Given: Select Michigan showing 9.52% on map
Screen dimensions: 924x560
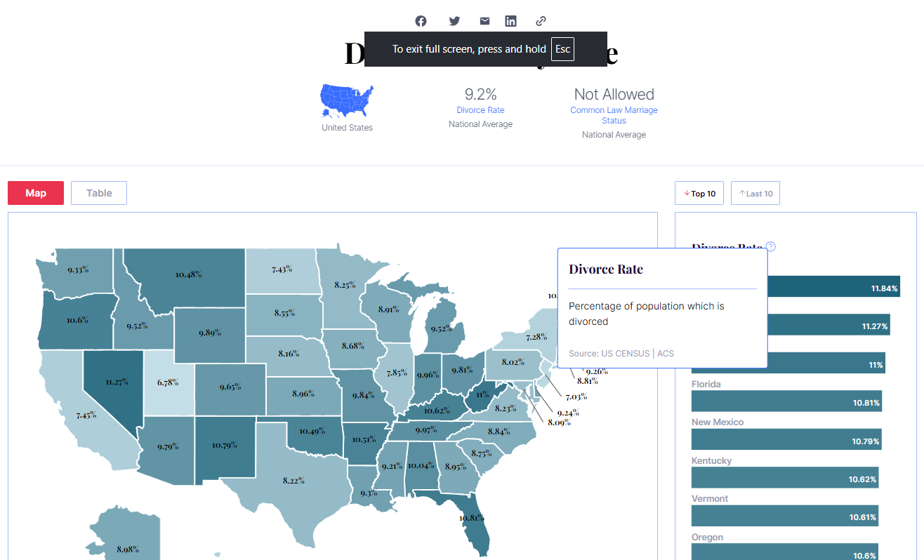Looking at the screenshot, I should (442, 328).
